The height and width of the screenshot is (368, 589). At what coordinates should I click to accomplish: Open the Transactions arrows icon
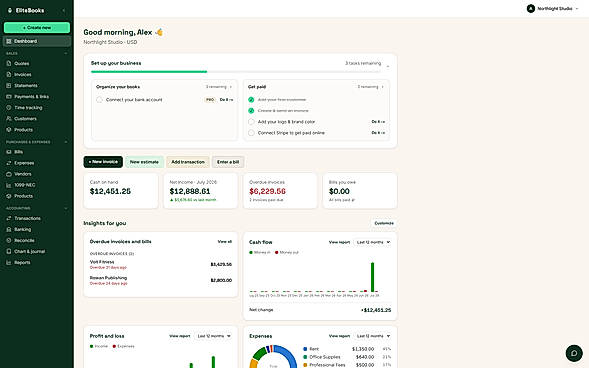click(x=9, y=218)
